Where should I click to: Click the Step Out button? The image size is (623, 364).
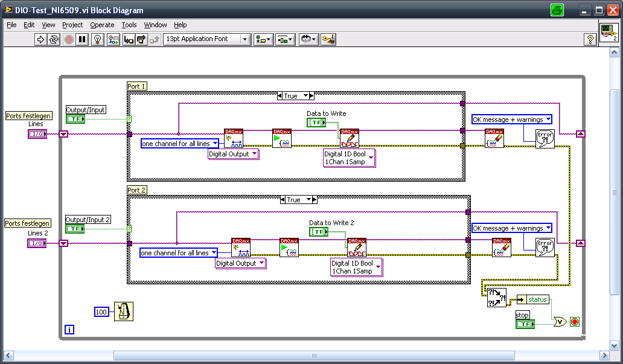pos(154,39)
